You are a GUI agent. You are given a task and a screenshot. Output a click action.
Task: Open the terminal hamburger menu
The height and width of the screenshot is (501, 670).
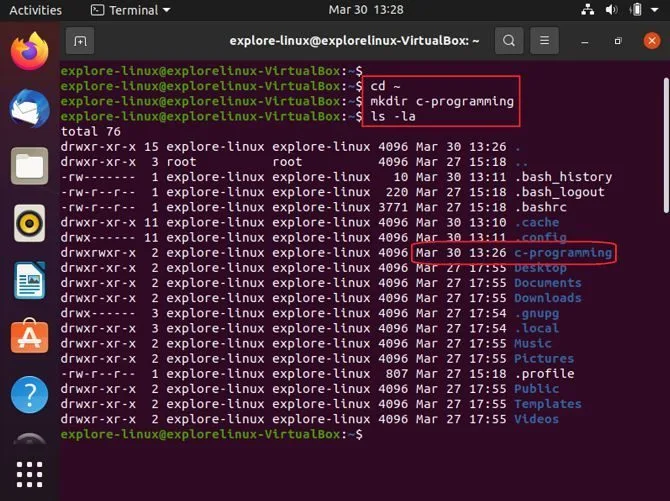[x=544, y=41]
